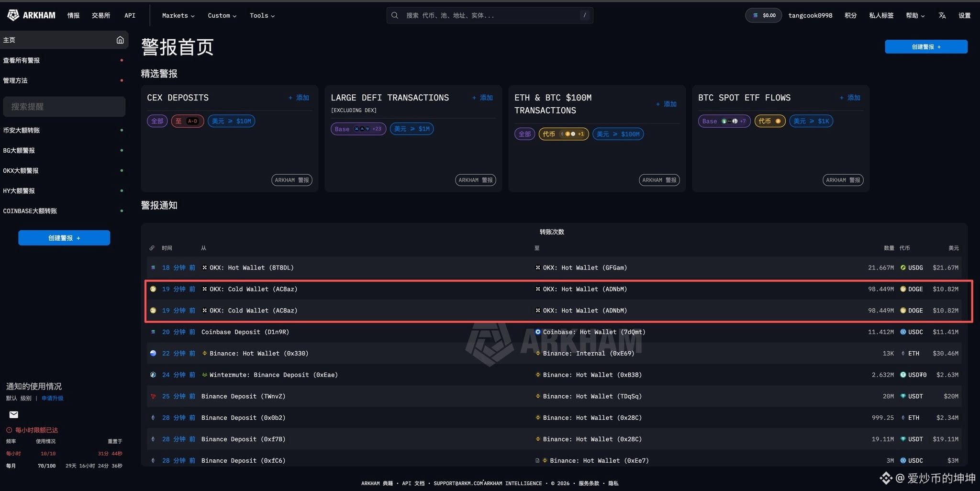Click chain icon on the 18 分钟 row
Viewport: 980px width, 491px height.
pos(153,268)
